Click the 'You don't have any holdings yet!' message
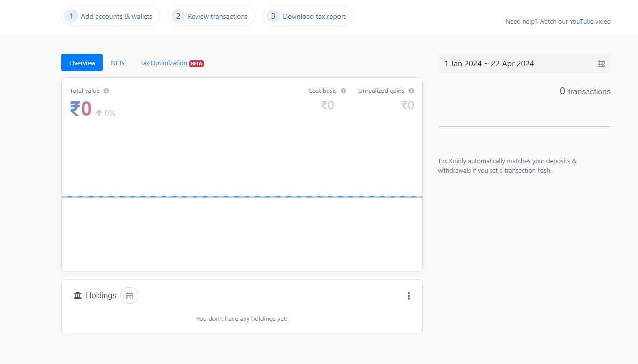The image size is (638, 364). [242, 319]
